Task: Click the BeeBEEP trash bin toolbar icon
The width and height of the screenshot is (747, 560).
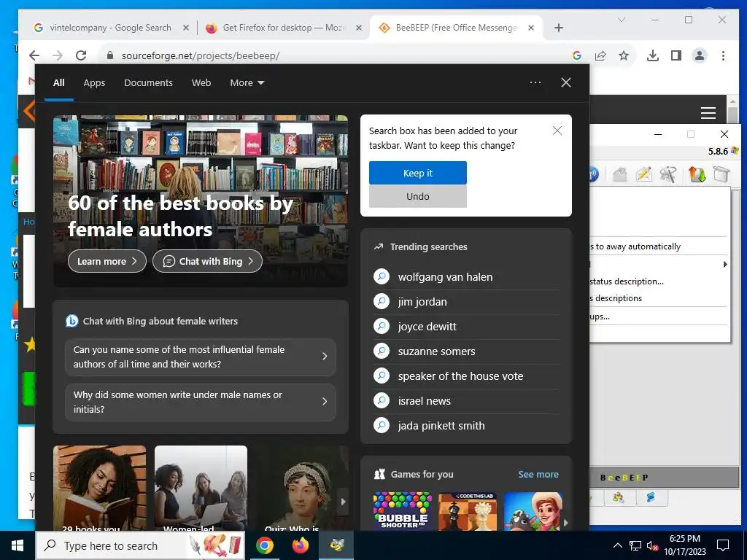Action: tap(721, 174)
